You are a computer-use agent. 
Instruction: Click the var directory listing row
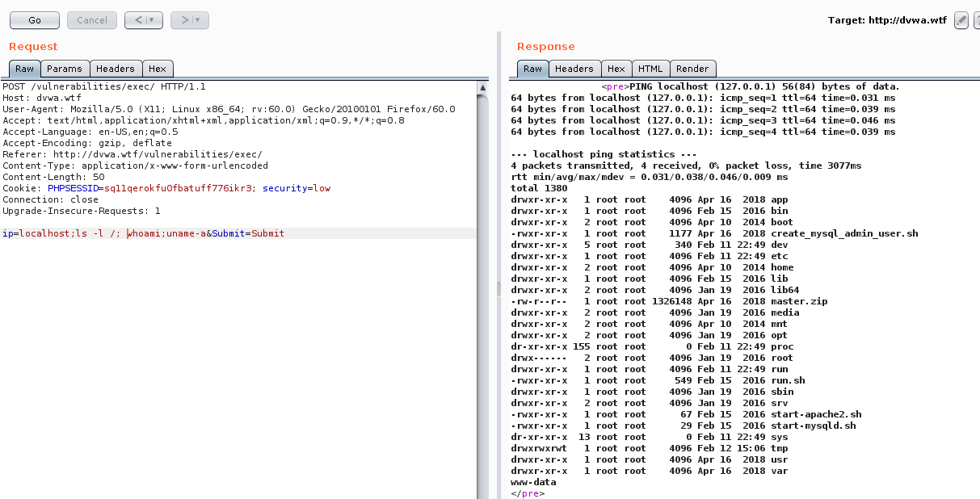point(650,471)
